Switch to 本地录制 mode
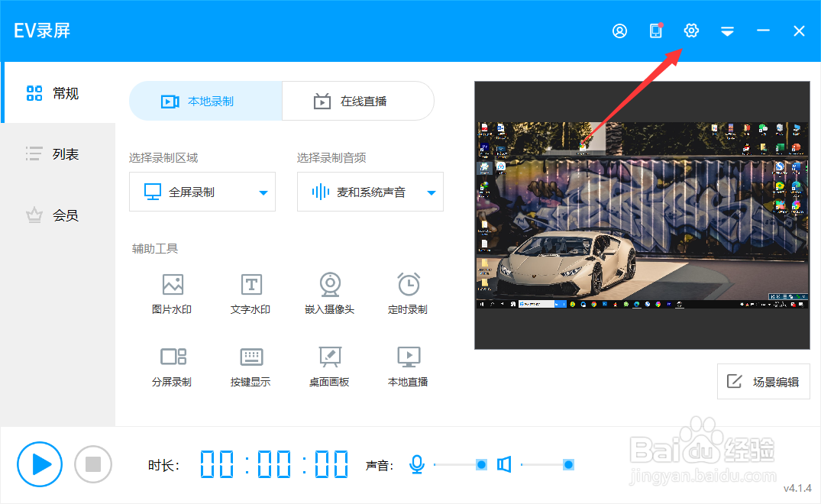The image size is (821, 504). tap(205, 101)
